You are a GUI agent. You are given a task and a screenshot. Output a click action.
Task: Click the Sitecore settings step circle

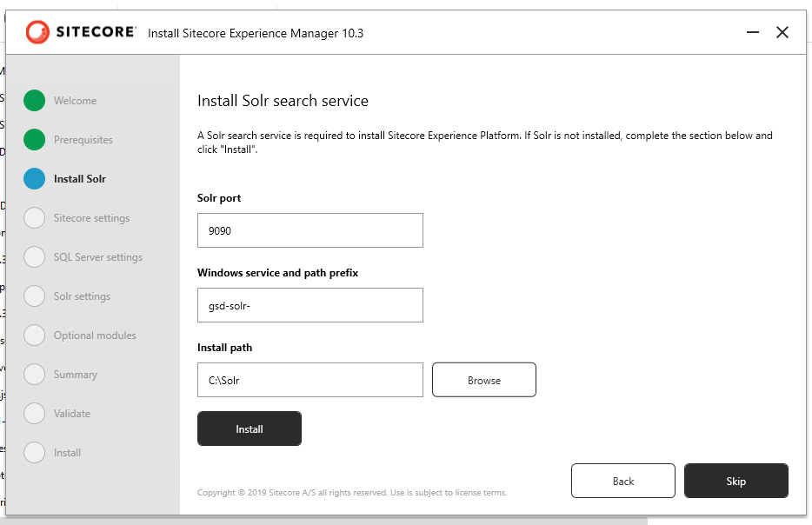[34, 218]
